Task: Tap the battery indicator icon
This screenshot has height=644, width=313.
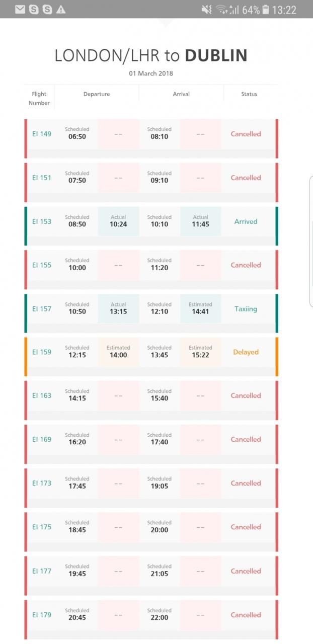Action: (266, 10)
